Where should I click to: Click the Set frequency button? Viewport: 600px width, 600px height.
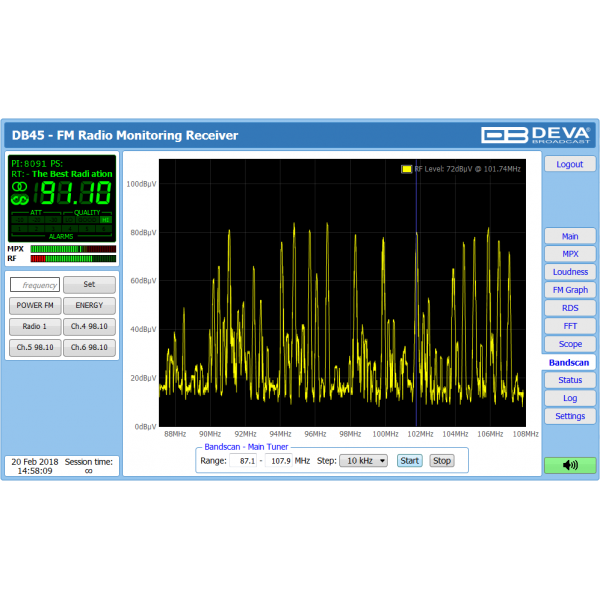[89, 284]
